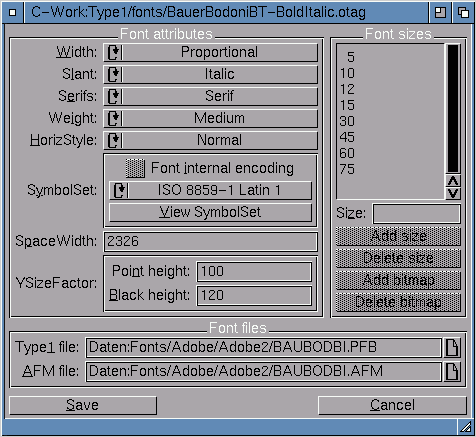Click the Save button
This screenshot has width=476, height=437.
pyautogui.click(x=83, y=405)
